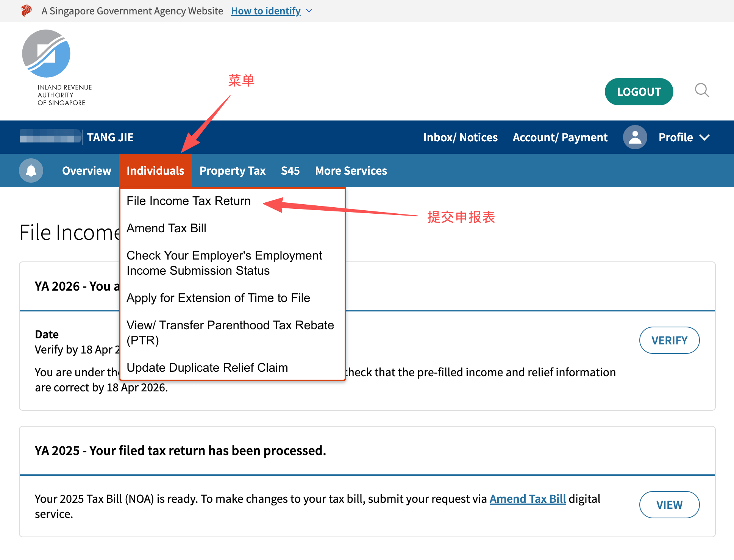Open the Inbox/ Notices menu
Viewport: 734px width, 560px height.
[460, 137]
